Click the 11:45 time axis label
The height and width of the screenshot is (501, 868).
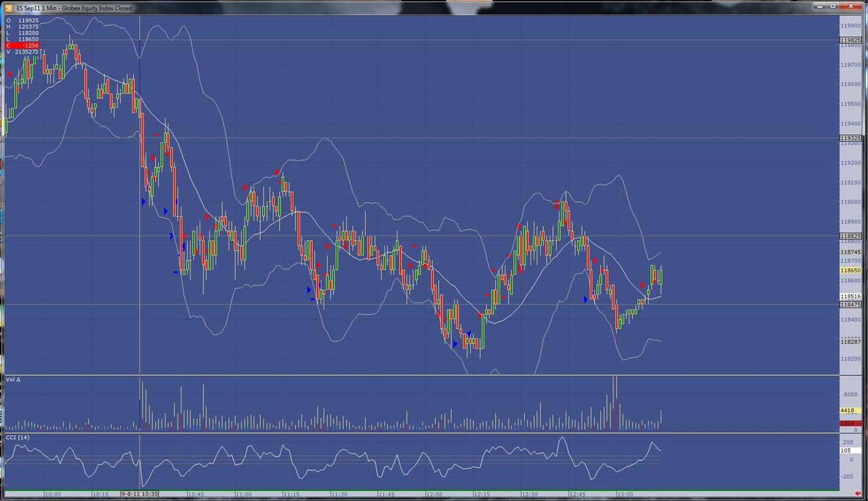(386, 494)
